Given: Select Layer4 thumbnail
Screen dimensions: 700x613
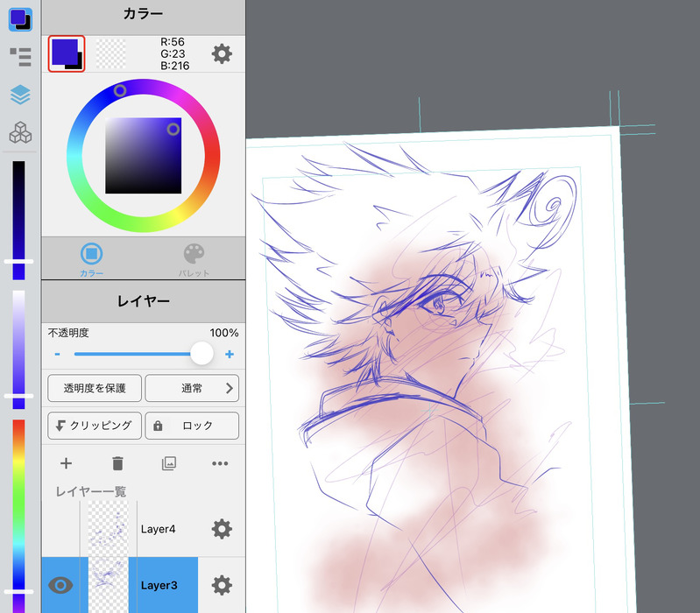Looking at the screenshot, I should (108, 529).
